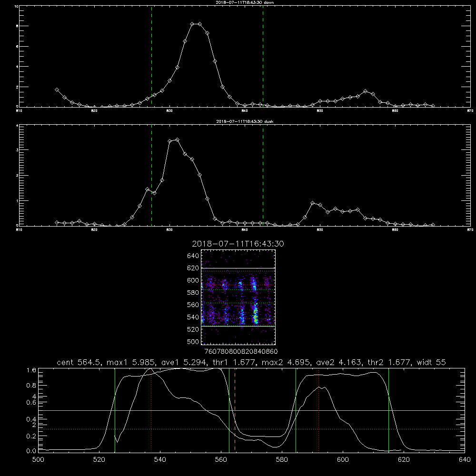Screen dimensions: 476x476
Task: Click the '0.0' label on bottom plot y-axis
Action: click(x=31, y=451)
